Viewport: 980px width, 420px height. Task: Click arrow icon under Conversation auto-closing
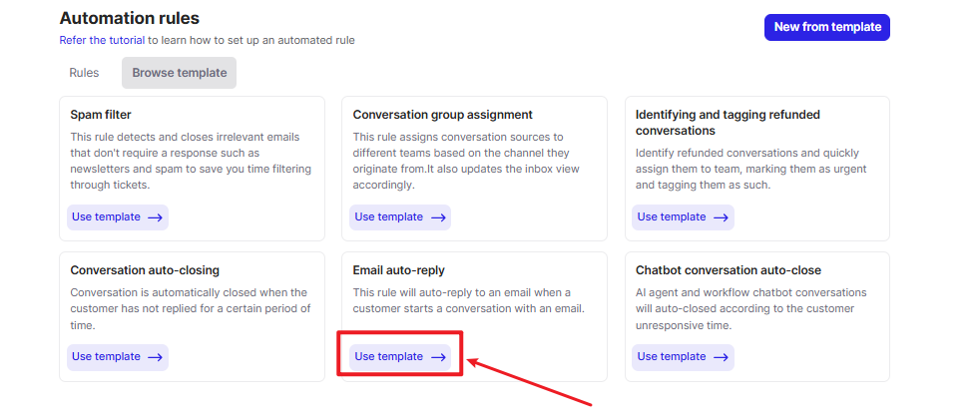[155, 357]
